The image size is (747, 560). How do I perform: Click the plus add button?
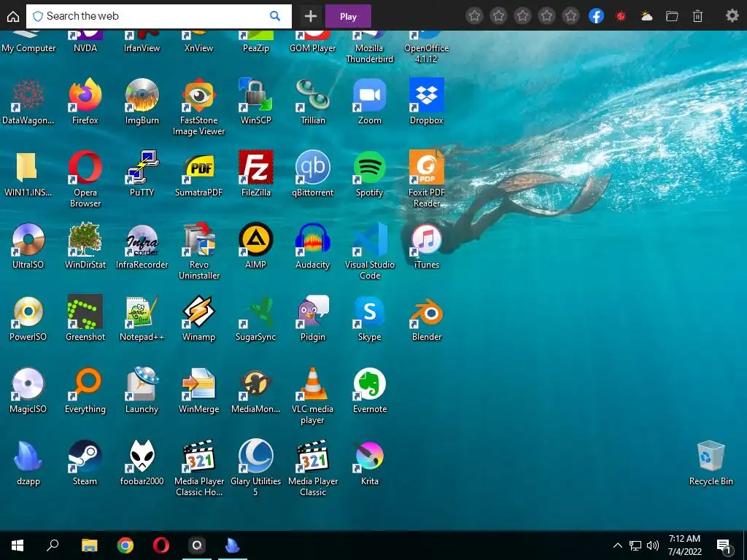[x=311, y=16]
